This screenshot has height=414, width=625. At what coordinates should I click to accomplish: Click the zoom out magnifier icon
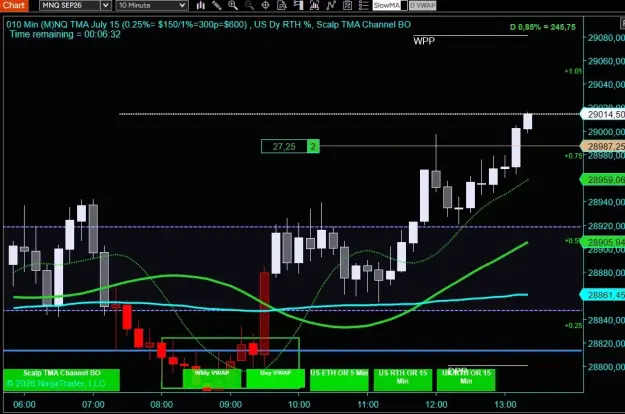249,6
